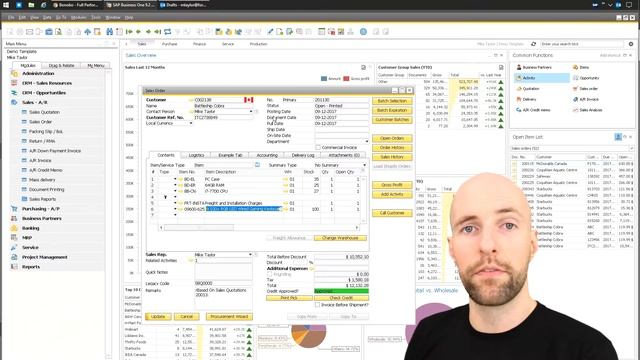Image resolution: width=640 pixels, height=360 pixels.
Task: Click the export icon on Sales Last 12 Months
Action: [x=363, y=67]
